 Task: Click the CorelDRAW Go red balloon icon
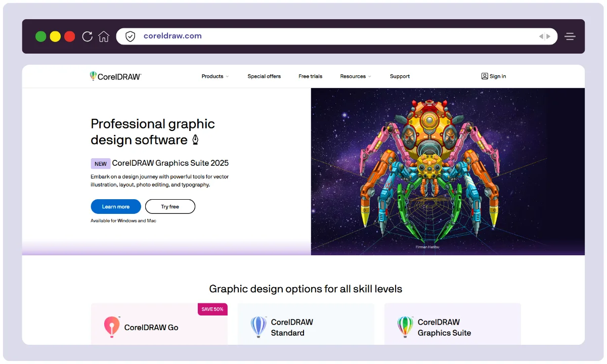[x=111, y=327]
